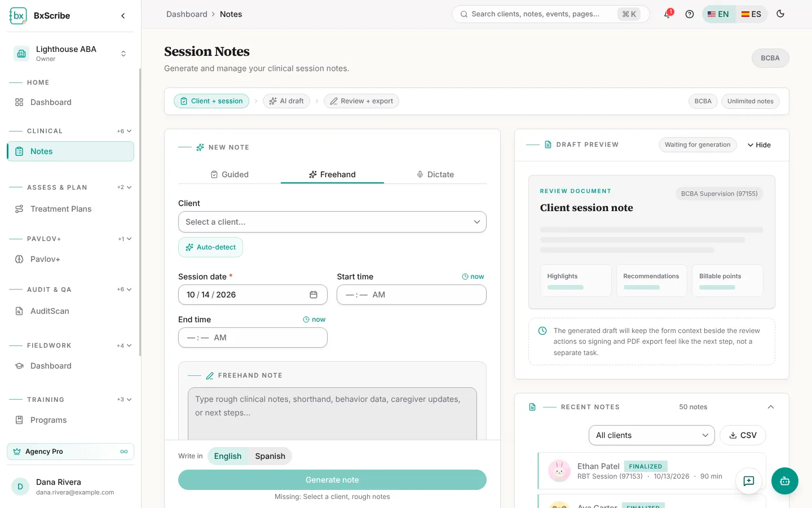Export recent notes as CSV

tap(743, 435)
